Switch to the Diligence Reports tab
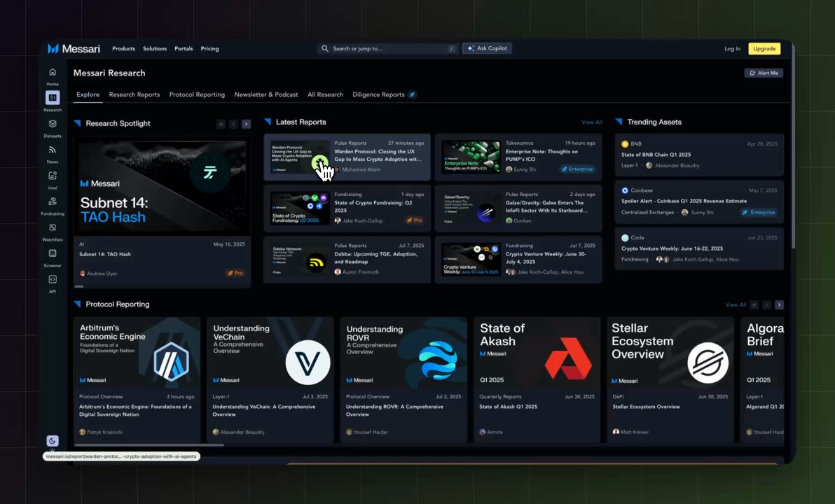Image resolution: width=835 pixels, height=504 pixels. point(379,94)
